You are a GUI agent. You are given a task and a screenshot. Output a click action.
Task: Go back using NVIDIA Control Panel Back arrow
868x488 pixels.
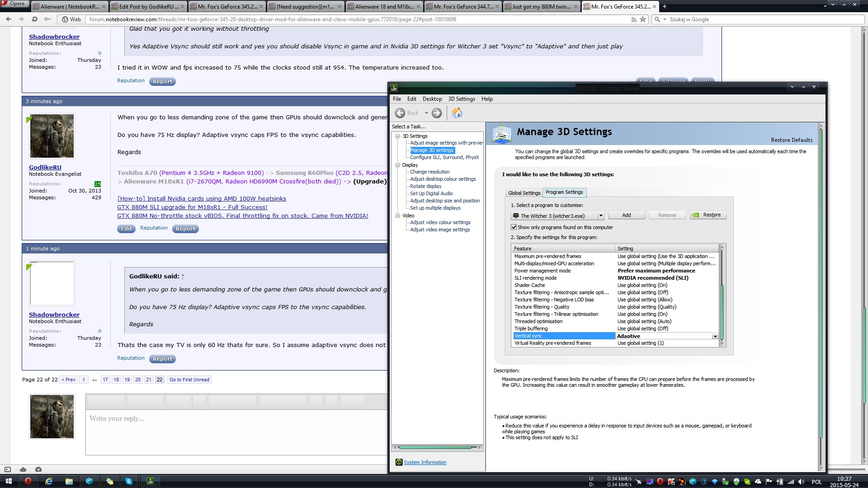point(400,113)
